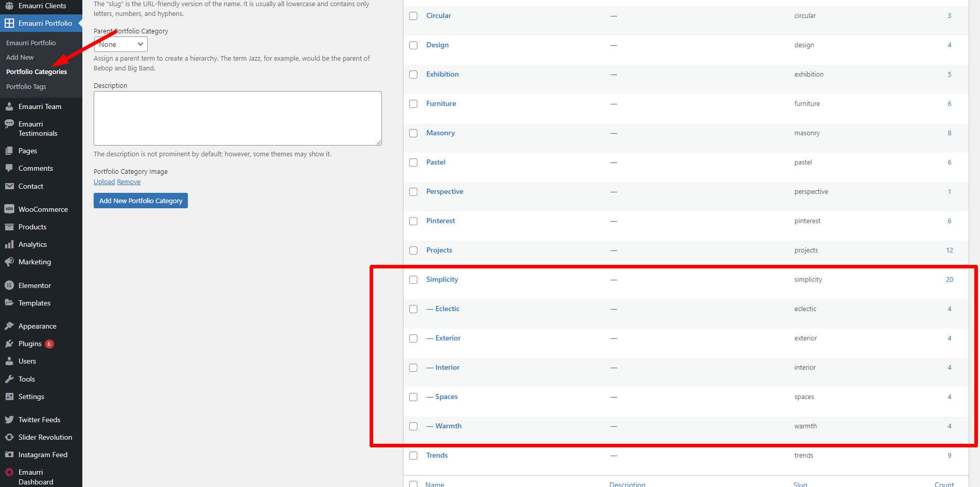The width and height of the screenshot is (980, 487).
Task: Click the Analytics bar chart icon
Action: click(x=9, y=244)
